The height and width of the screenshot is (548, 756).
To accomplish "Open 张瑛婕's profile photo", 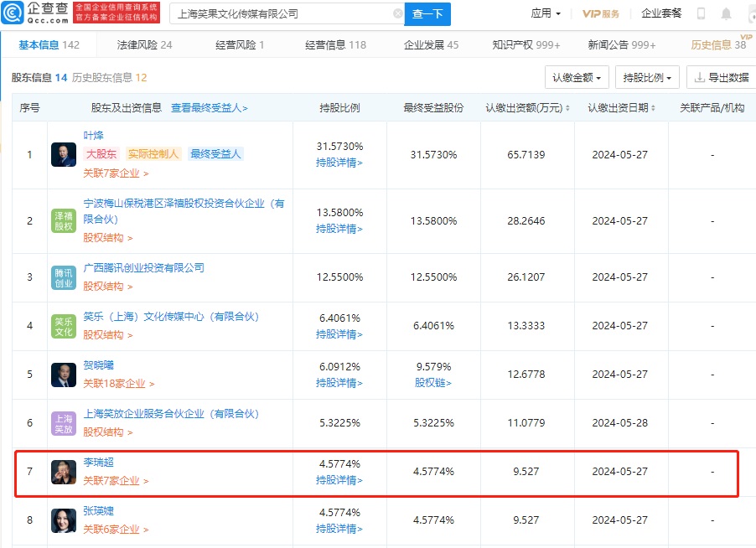I will [64, 520].
